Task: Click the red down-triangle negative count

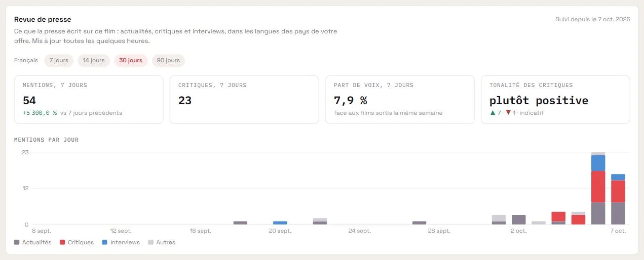Action: tap(511, 113)
